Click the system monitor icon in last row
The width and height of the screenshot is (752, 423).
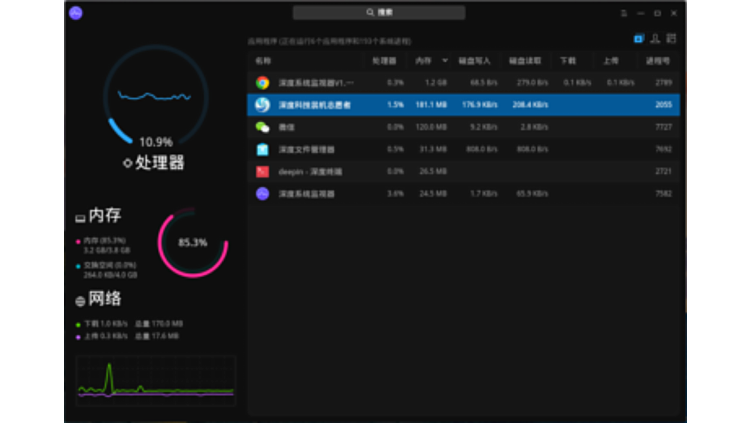pyautogui.click(x=262, y=193)
